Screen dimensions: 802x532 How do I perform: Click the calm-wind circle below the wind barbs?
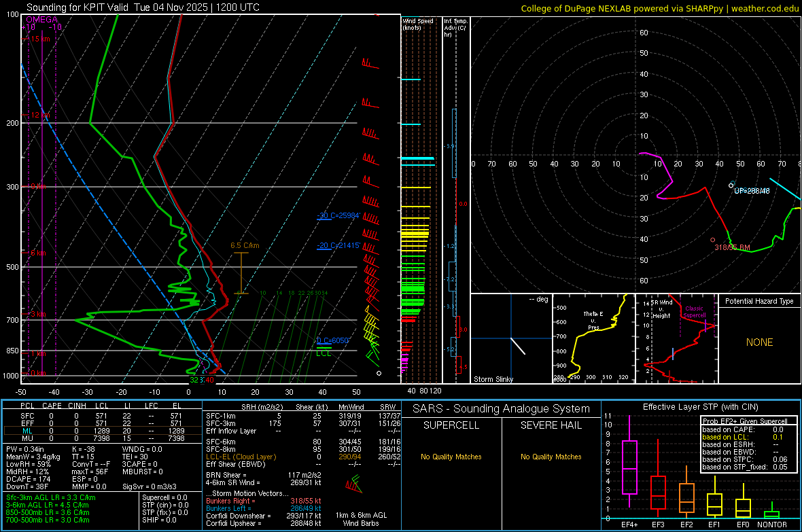click(379, 374)
